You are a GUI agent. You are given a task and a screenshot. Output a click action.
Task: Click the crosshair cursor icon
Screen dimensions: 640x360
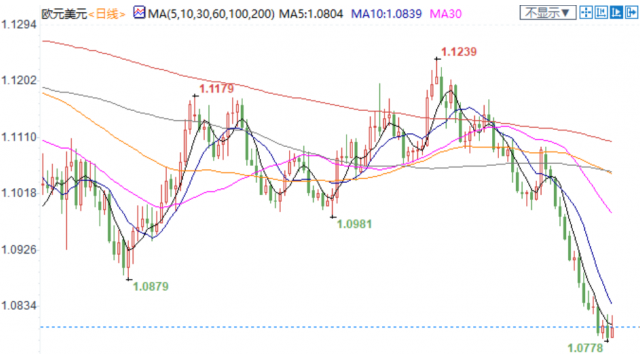(586, 13)
